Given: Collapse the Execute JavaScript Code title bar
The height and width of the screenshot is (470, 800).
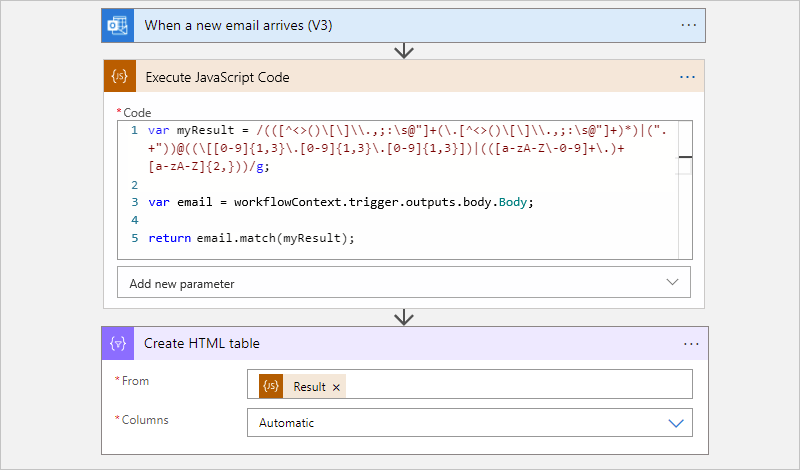Looking at the screenshot, I should point(400,77).
